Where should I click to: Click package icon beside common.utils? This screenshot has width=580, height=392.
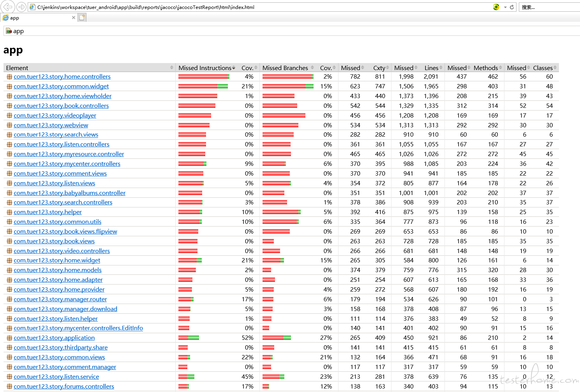pos(9,222)
